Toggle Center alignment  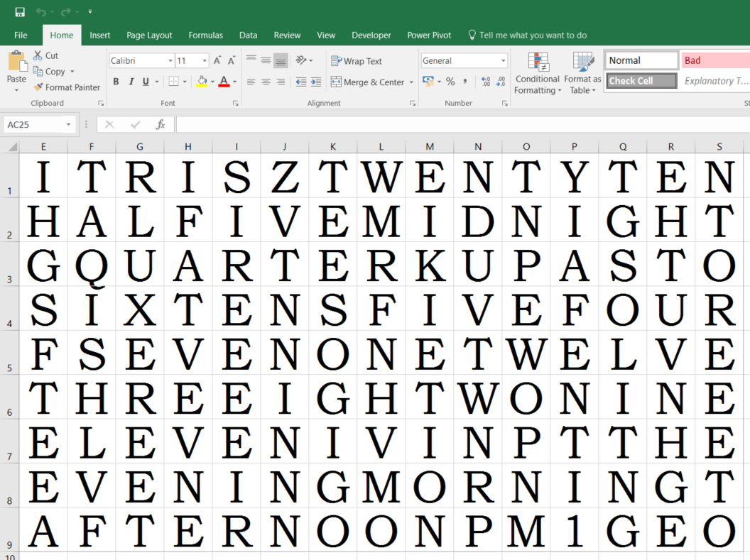pos(266,82)
